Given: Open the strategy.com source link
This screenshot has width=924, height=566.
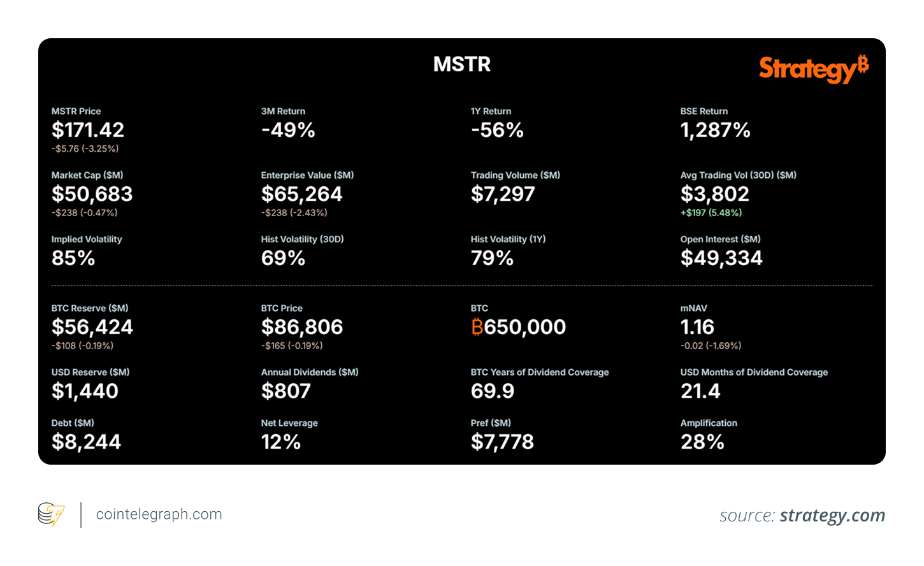Looking at the screenshot, I should click(x=832, y=515).
